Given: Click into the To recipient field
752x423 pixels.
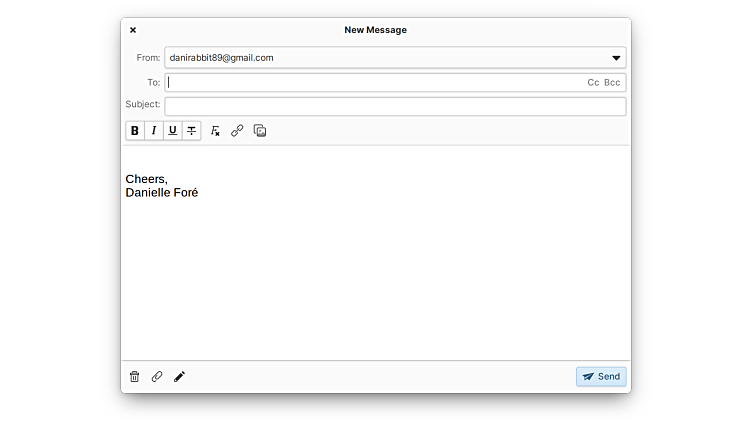Looking at the screenshot, I should [x=370, y=83].
